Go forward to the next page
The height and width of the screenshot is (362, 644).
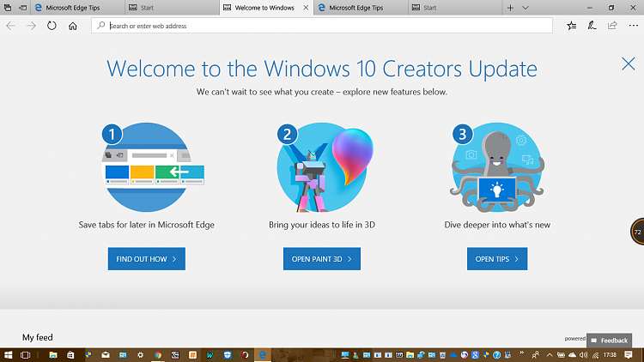click(31, 26)
